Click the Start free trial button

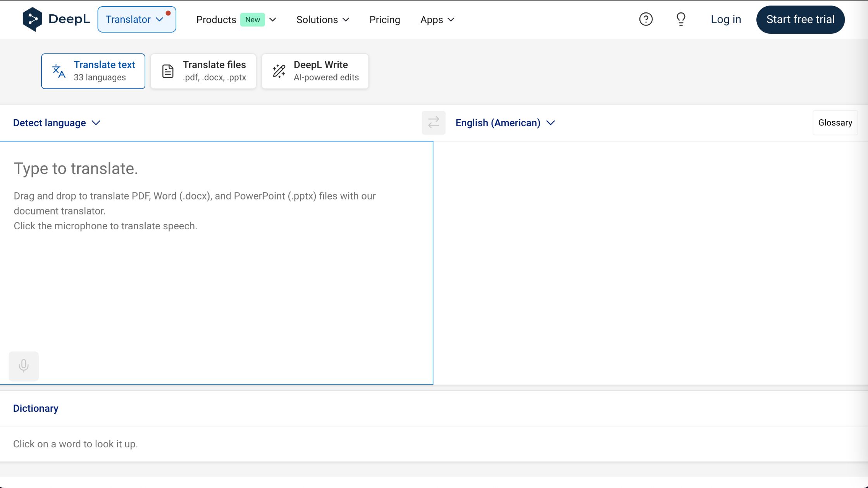coord(800,19)
